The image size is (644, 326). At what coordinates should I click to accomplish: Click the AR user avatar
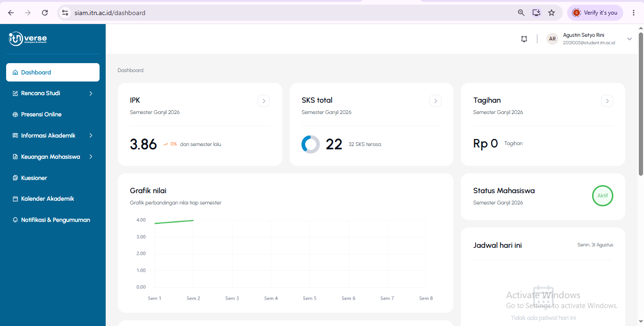552,39
